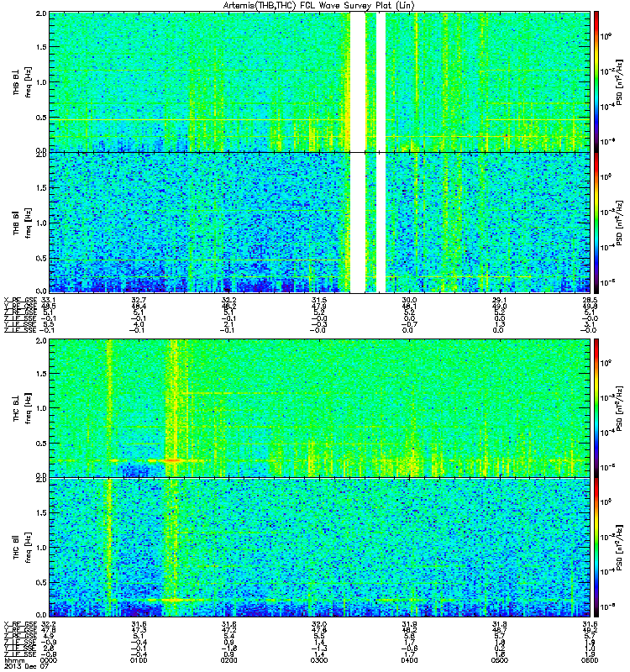The image size is (630, 672).
Task: Click the '0300' time tick label
Action: 319,660
